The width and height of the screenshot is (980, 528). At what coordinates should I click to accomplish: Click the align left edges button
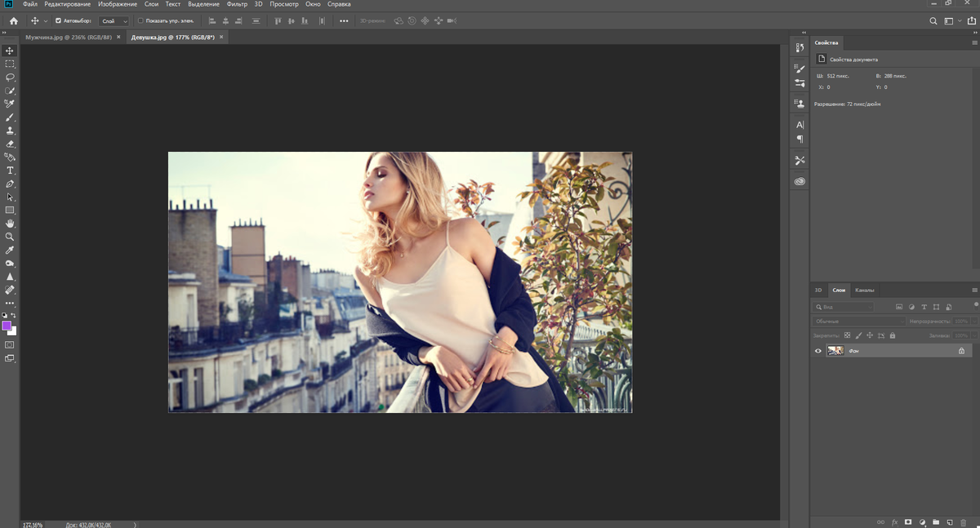tap(212, 20)
